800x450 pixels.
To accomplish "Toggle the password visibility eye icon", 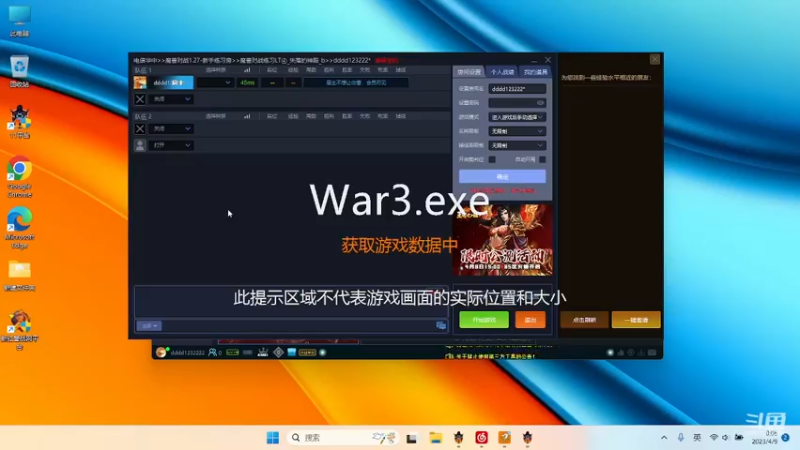I will click(x=540, y=103).
